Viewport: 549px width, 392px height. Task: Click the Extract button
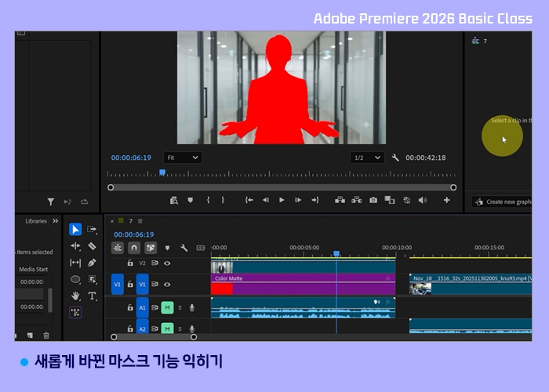(356, 200)
